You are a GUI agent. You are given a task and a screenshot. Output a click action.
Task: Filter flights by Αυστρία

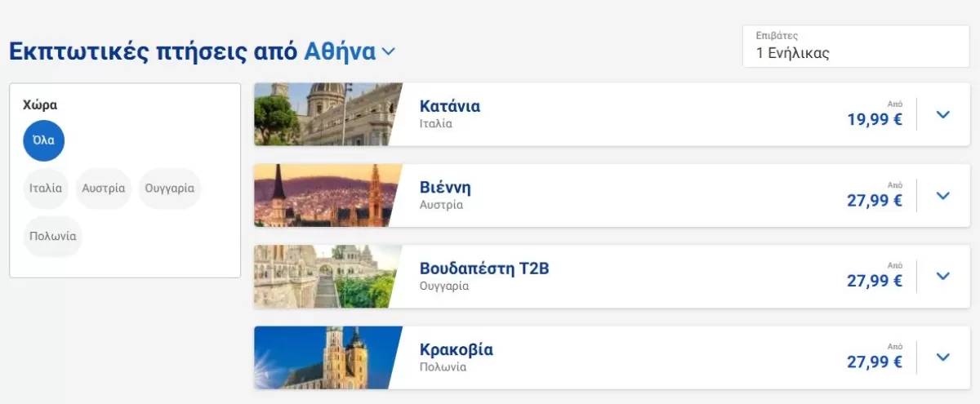pos(104,188)
